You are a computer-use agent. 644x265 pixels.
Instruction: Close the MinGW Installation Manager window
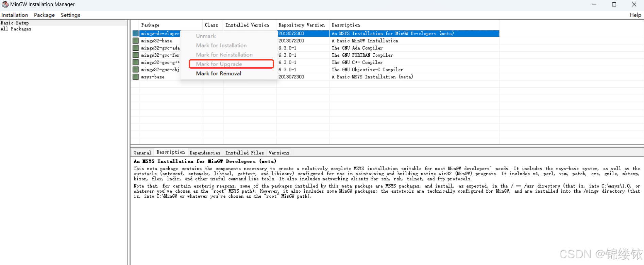pos(634,4)
